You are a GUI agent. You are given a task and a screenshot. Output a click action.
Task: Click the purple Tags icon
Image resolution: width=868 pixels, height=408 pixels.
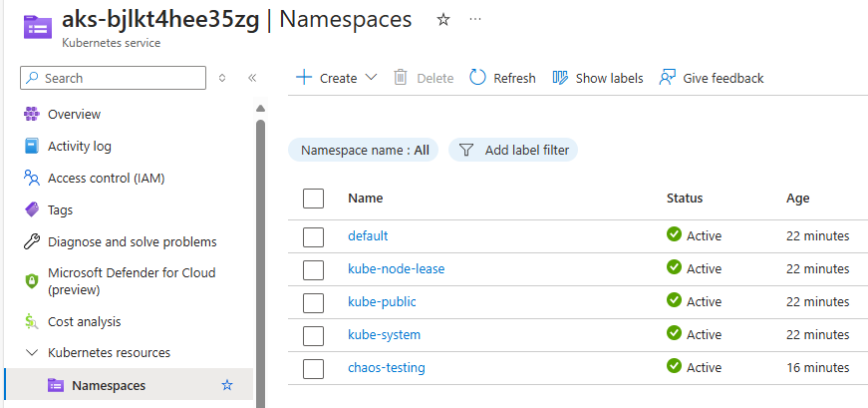pyautogui.click(x=32, y=210)
